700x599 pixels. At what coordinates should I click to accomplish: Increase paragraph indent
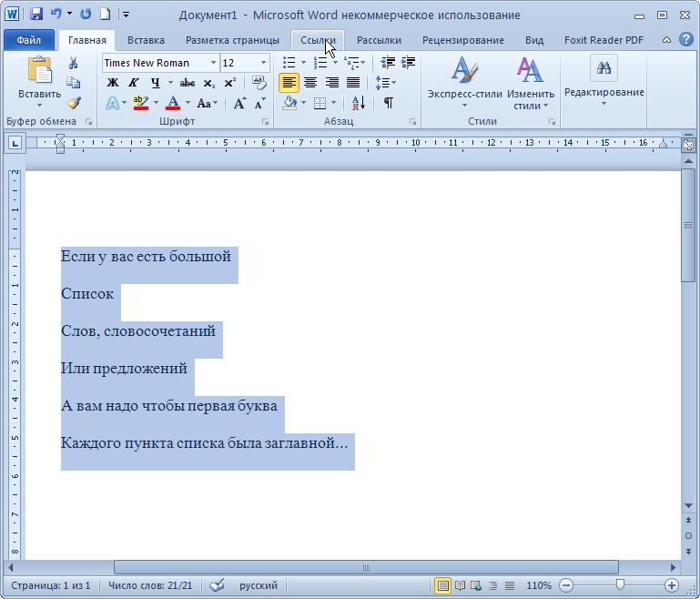(408, 63)
